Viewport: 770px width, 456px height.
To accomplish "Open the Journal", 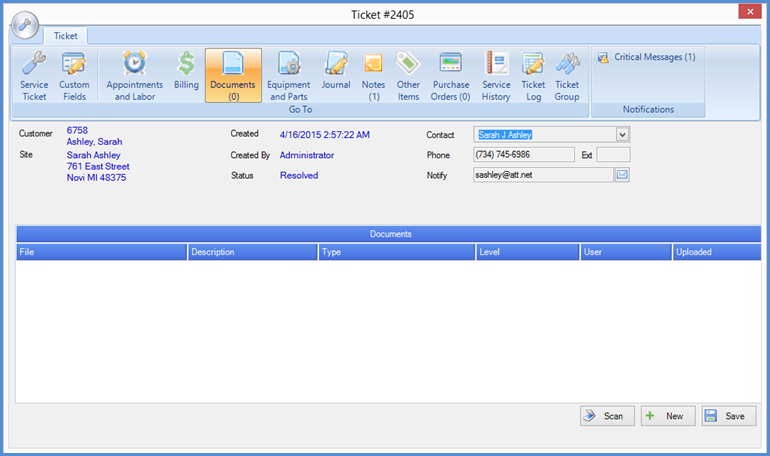I will click(x=336, y=71).
